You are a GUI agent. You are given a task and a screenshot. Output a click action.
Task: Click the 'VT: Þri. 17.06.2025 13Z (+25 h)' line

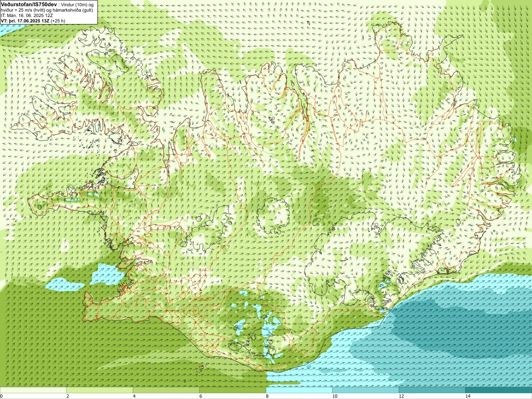pos(33,21)
